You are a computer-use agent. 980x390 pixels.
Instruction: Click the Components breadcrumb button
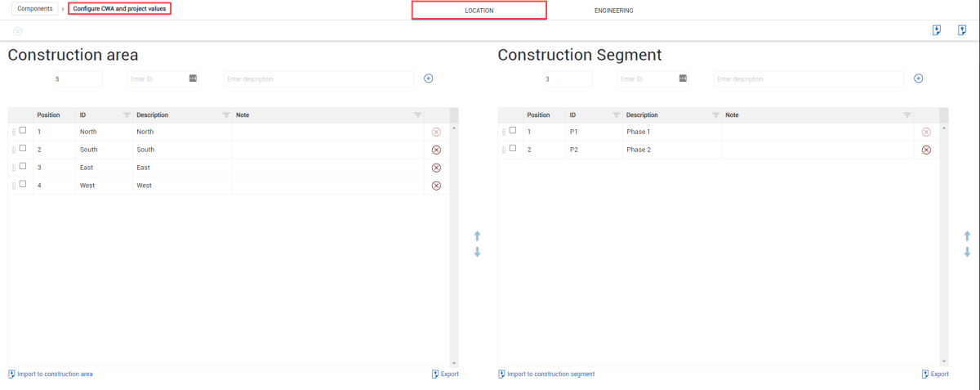[x=34, y=9]
